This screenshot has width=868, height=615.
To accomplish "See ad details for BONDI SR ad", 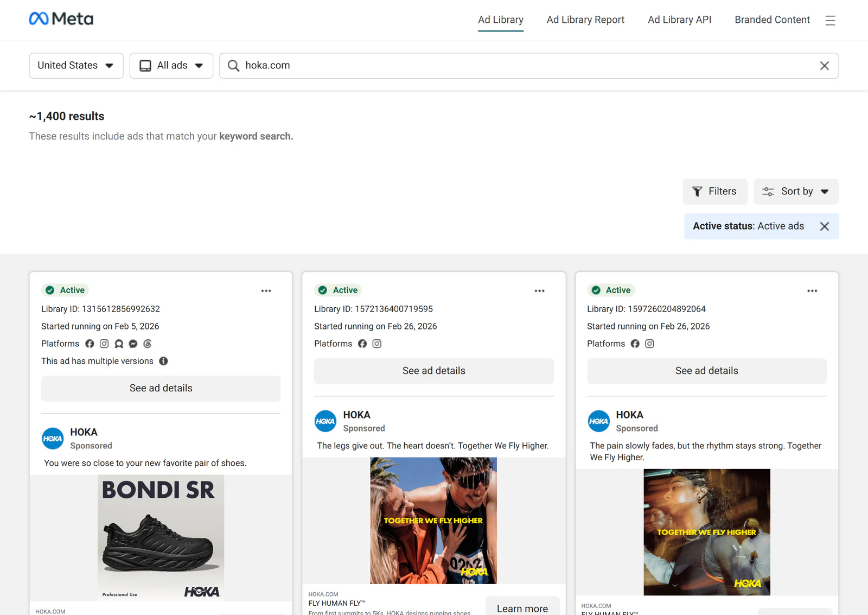I will [x=161, y=389].
